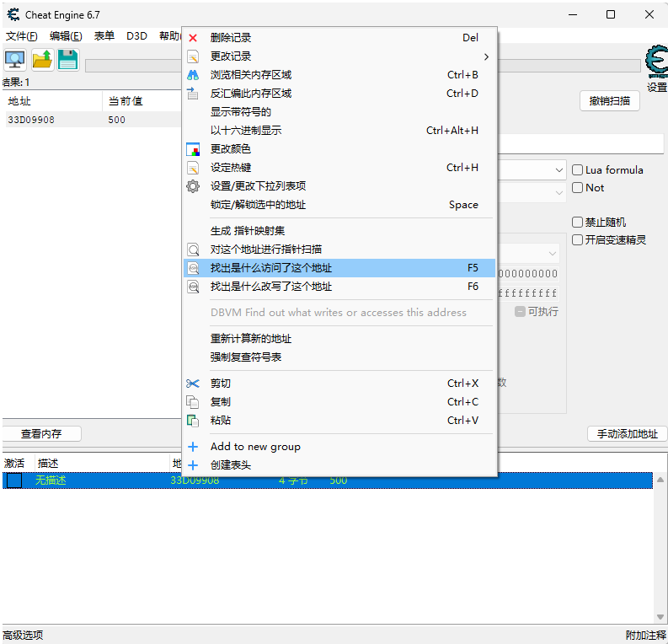Click the gear icon for dropdown list options
The image size is (668, 644).
193,186
